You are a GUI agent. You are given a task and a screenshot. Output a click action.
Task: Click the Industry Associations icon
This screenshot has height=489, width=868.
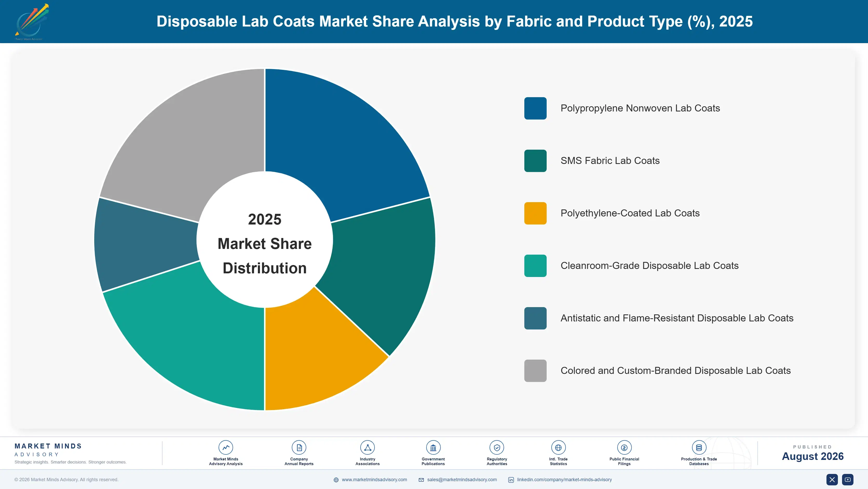pyautogui.click(x=367, y=447)
